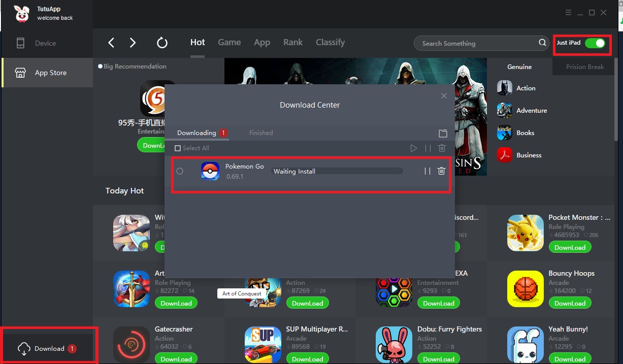Screen dimensions: 623x364
Task: Open the Device section in sidebar
Action: pyautogui.click(x=47, y=43)
